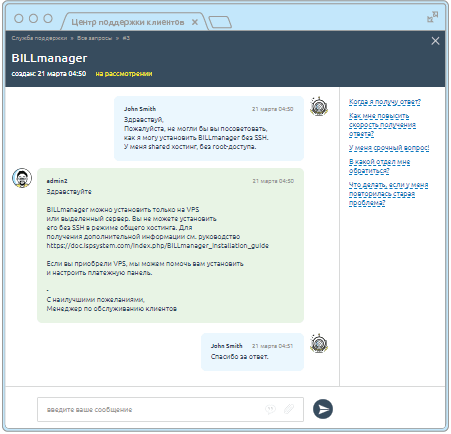This screenshot has height=434, width=451.
Task: Click the 'введите ваше сообщение' message field
Action: [170, 409]
